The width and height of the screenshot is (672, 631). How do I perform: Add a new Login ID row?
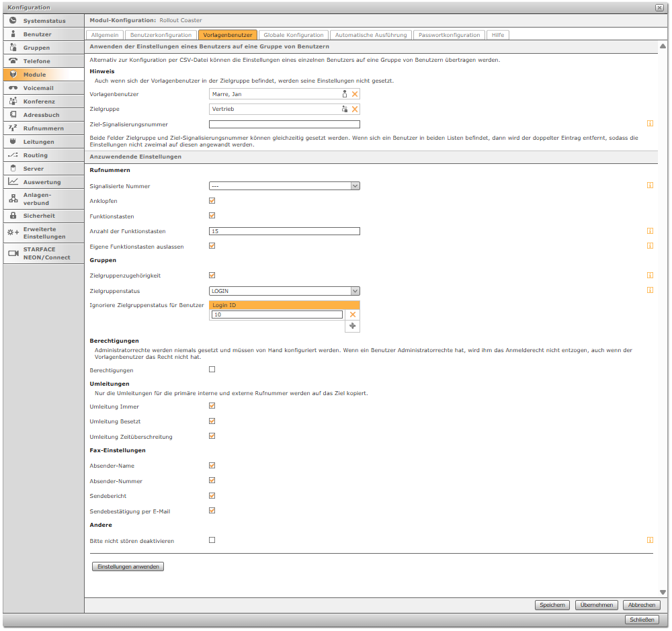coord(352,325)
